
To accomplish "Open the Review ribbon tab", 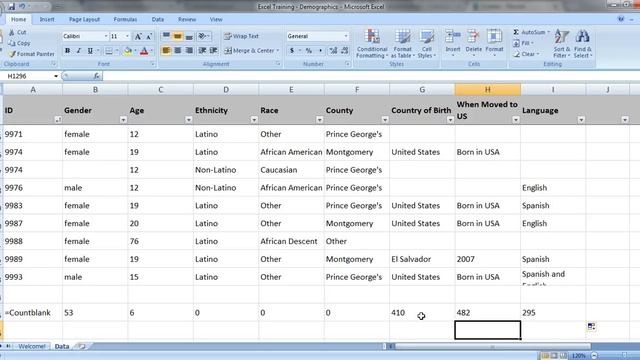I will [x=187, y=19].
